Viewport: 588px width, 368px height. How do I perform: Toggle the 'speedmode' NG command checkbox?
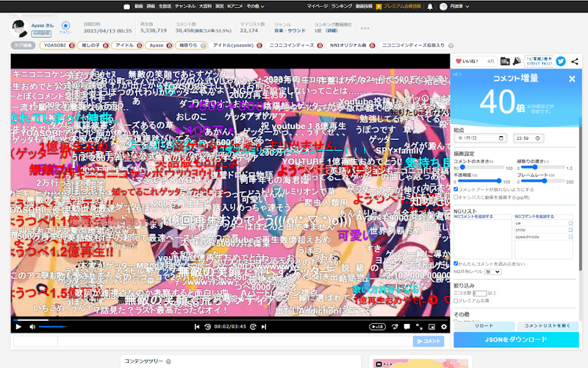(x=570, y=237)
